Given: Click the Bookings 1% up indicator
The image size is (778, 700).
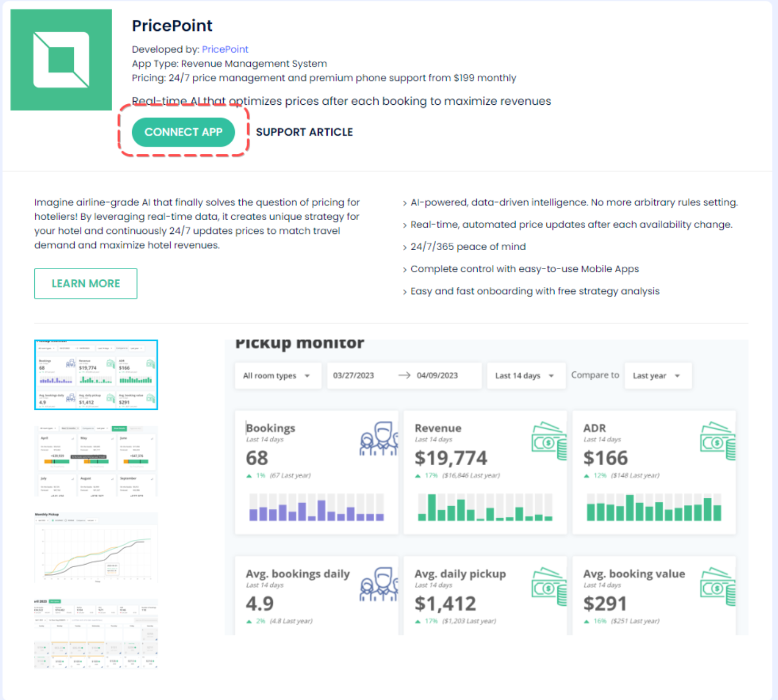Looking at the screenshot, I should [256, 476].
